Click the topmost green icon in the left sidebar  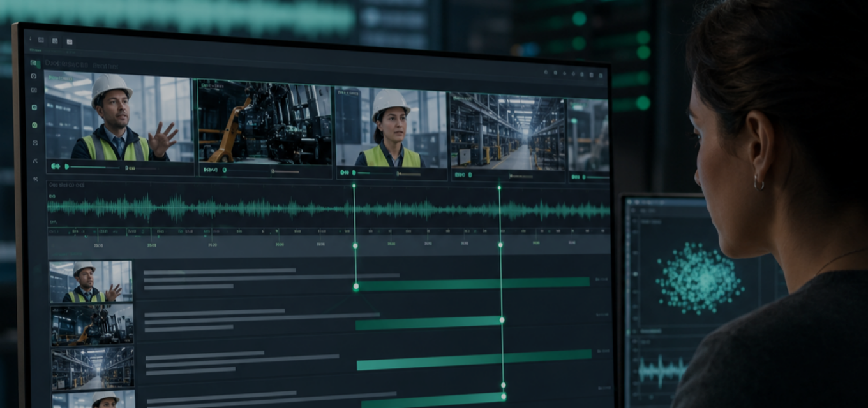tap(35, 64)
